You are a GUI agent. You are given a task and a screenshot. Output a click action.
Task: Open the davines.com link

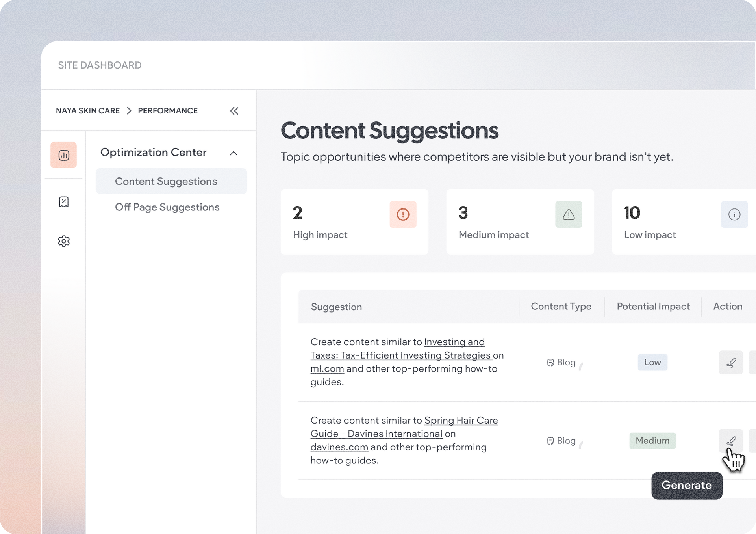tap(339, 447)
